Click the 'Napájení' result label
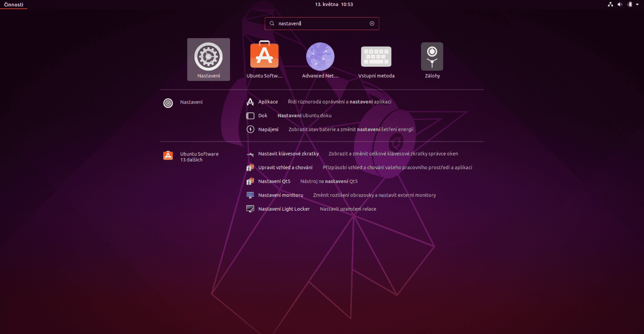The image size is (644, 334). pyautogui.click(x=268, y=129)
